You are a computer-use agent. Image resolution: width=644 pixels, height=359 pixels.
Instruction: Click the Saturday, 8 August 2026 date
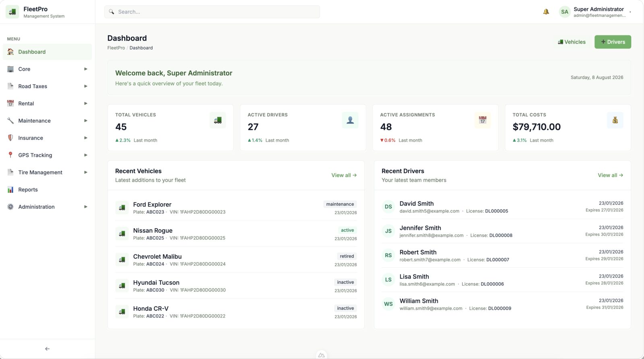click(597, 77)
